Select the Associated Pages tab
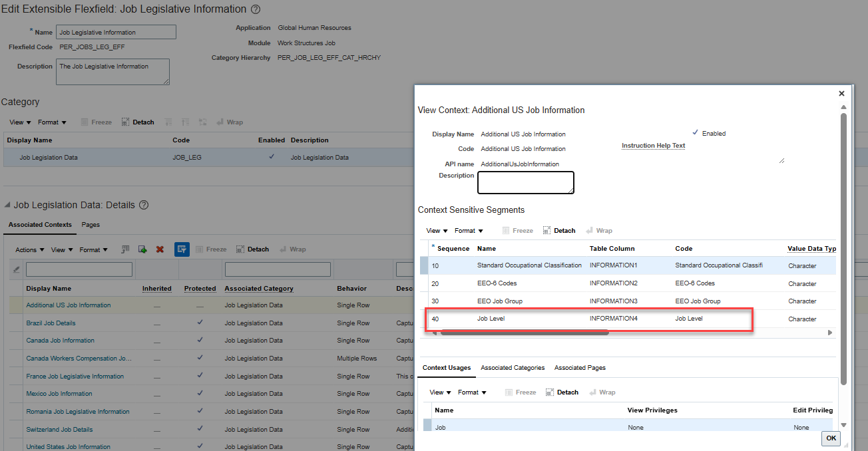This screenshot has width=868, height=451. click(x=580, y=368)
